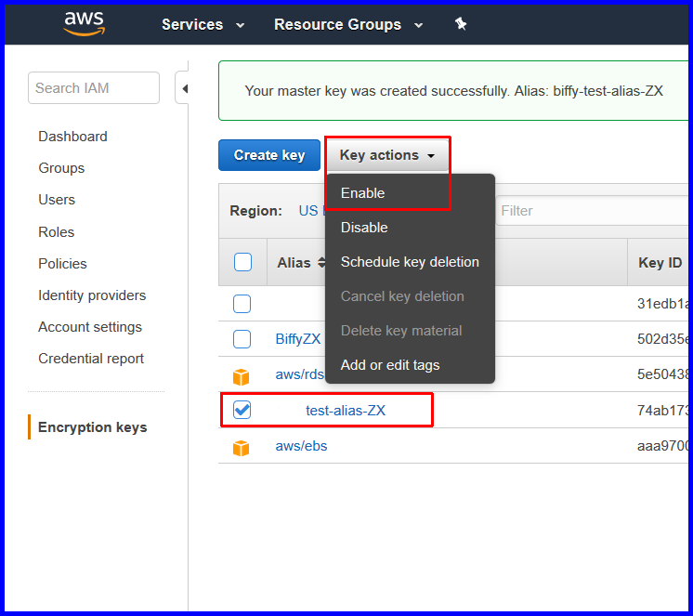Choose Enable from Key actions menu
693x616 pixels.
point(362,193)
